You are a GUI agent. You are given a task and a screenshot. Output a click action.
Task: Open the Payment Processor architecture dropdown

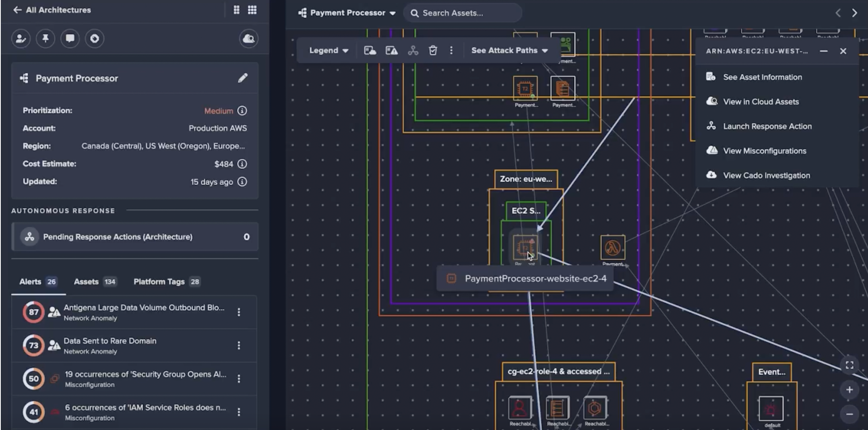click(347, 13)
